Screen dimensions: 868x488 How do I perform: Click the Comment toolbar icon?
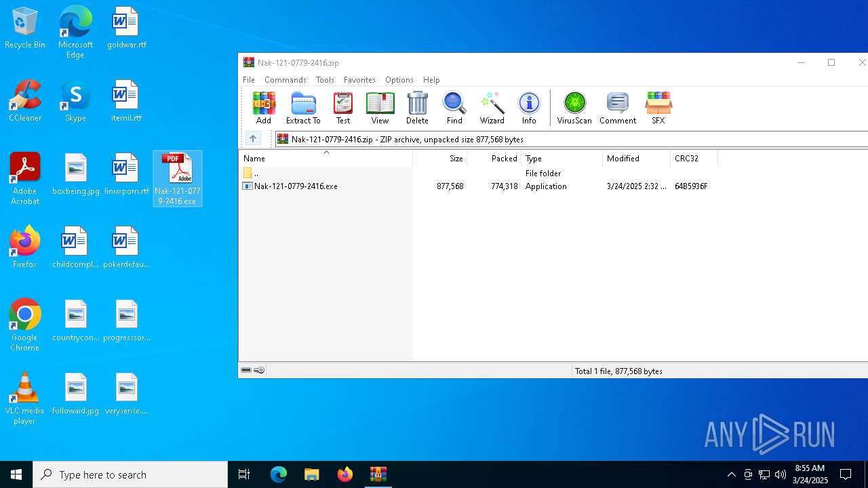click(618, 108)
